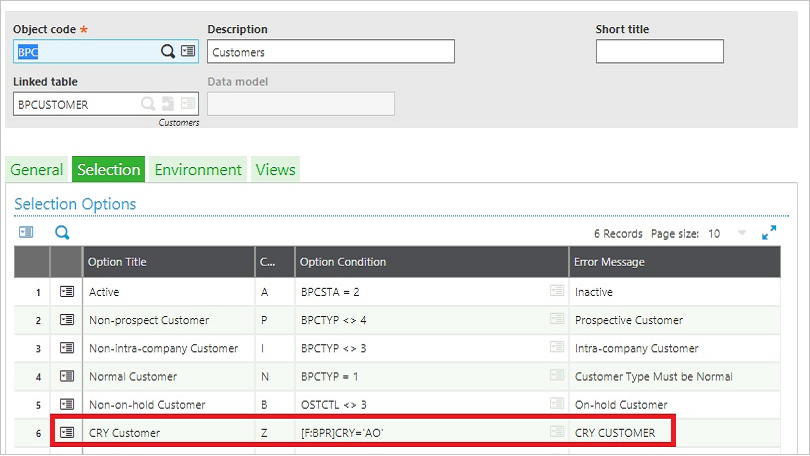Go to the Views tab
This screenshot has height=456, width=810.
275,169
